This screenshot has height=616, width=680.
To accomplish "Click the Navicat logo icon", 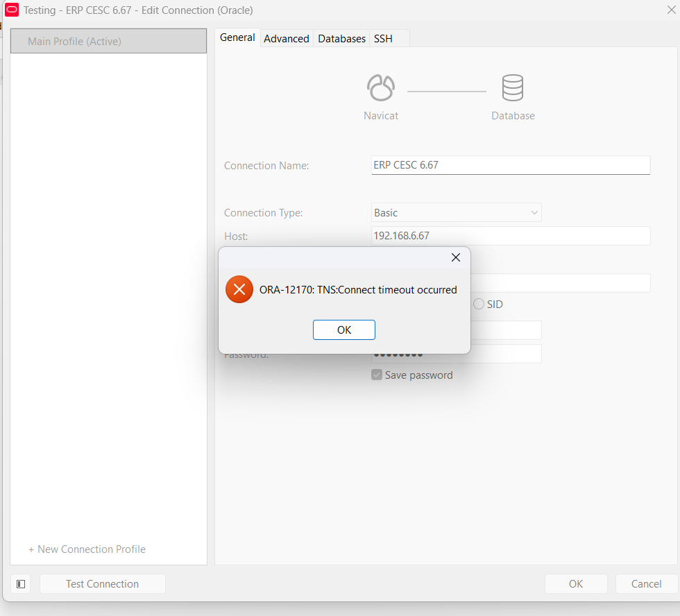I will (381, 87).
